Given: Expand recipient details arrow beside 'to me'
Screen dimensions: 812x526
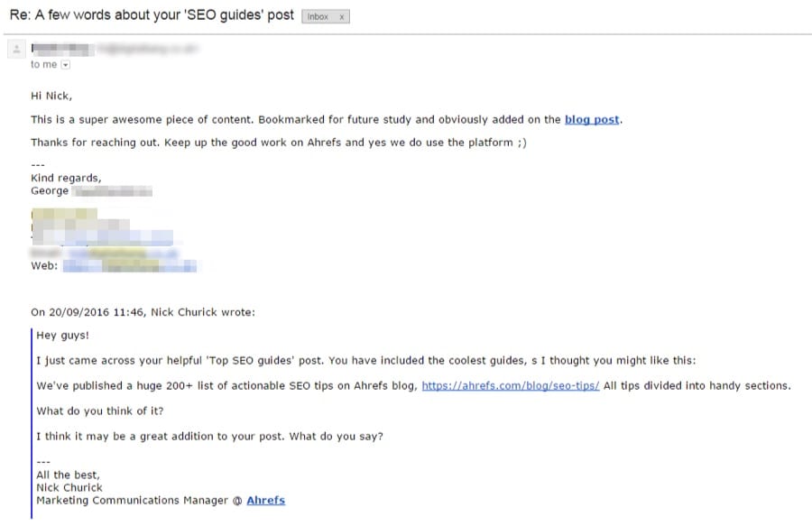Looking at the screenshot, I should tap(65, 65).
